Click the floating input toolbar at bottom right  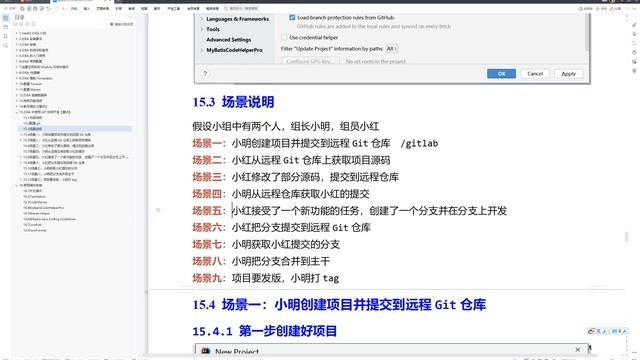(x=607, y=331)
